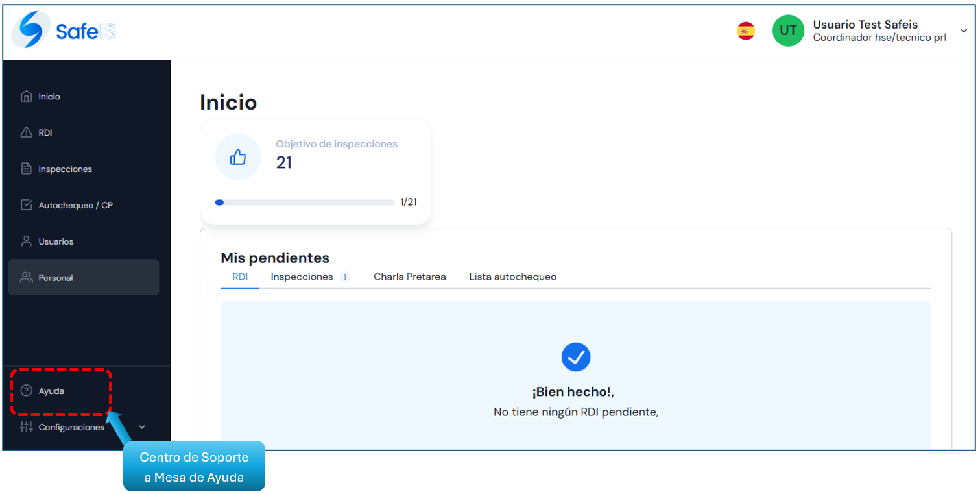Click the Usuarios person icon
Viewport: 980px width, 494px height.
pos(27,241)
